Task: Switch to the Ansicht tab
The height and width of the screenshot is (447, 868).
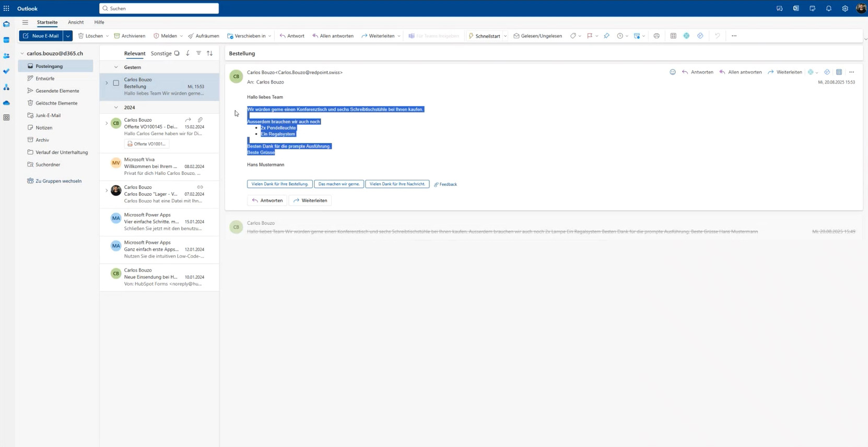Action: pos(76,22)
